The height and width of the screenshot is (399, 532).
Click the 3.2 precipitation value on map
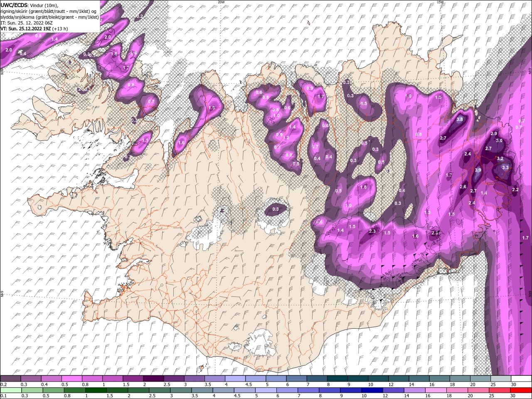[500, 158]
